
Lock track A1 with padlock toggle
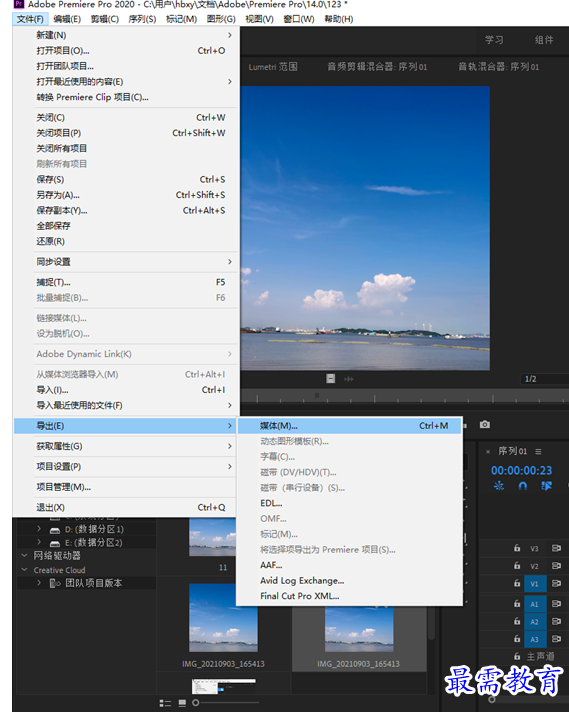517,603
